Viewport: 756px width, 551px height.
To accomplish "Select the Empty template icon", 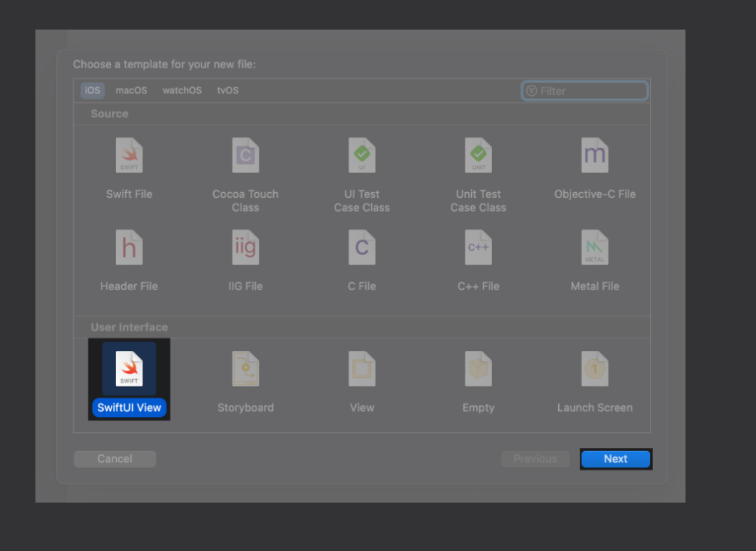I will [478, 369].
